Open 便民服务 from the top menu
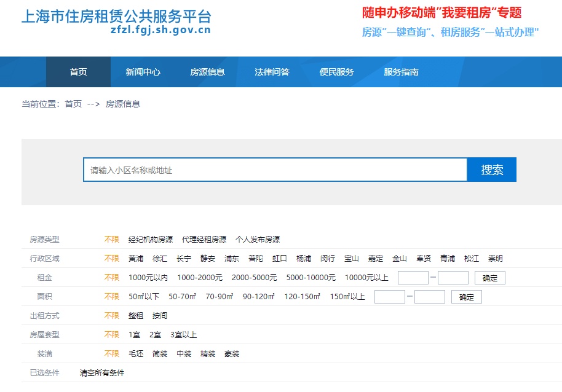 (336, 72)
